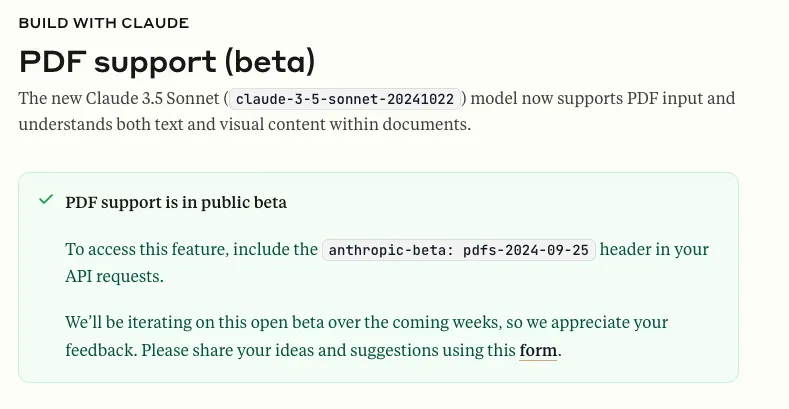
Task: Click the '(beta)' word in the title
Action: point(269,61)
